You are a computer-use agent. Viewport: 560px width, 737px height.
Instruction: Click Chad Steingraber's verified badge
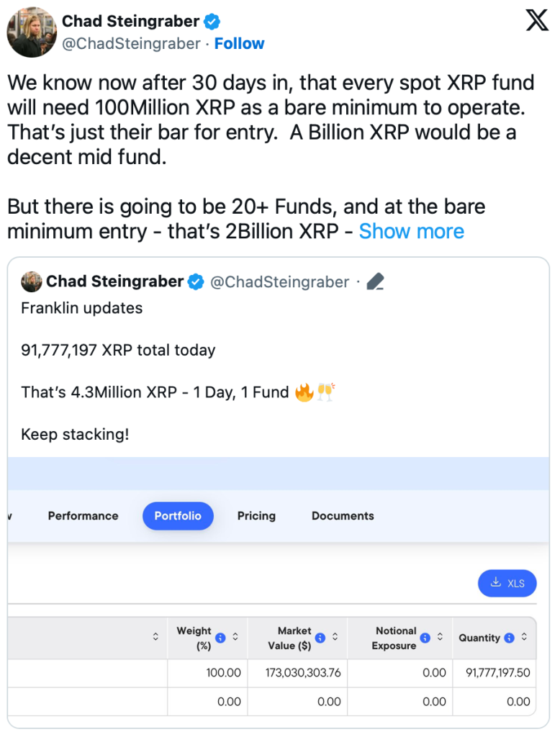pos(212,22)
